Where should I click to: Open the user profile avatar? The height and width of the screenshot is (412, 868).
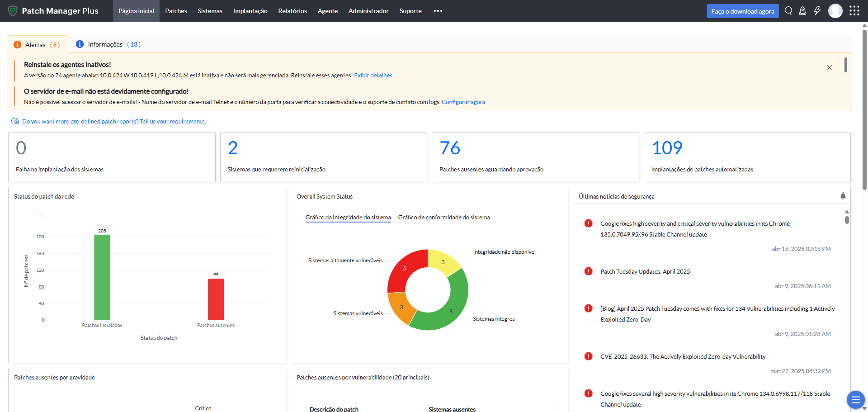pos(835,11)
